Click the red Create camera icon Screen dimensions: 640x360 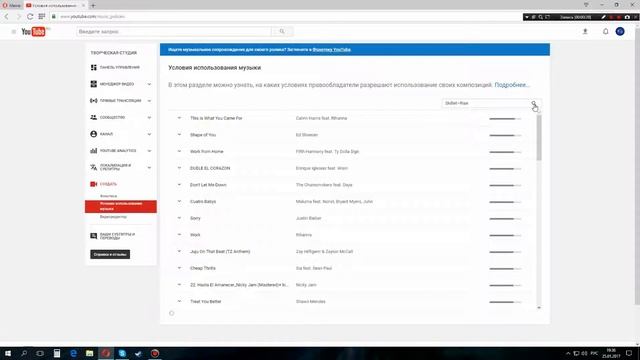click(93, 184)
